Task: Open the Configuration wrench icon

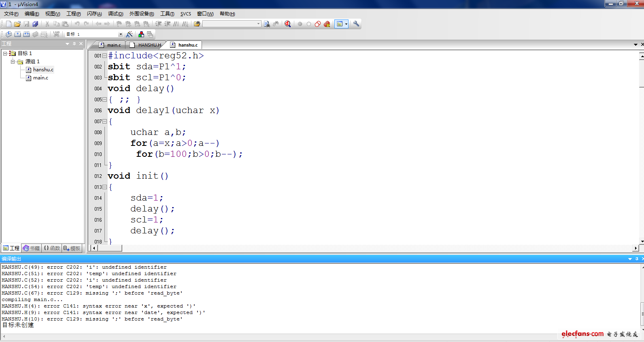Action: pos(356,24)
